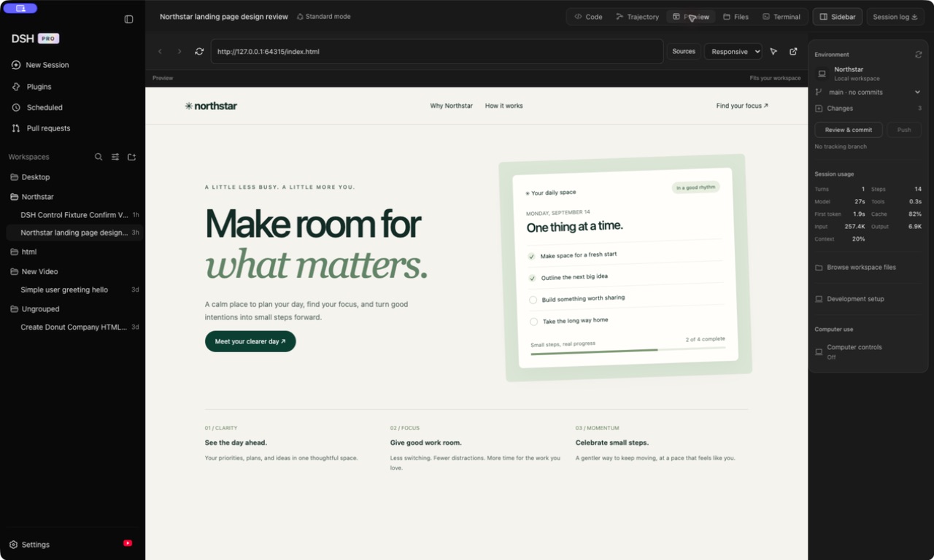Open Plugins via the puzzle icon

[16, 87]
